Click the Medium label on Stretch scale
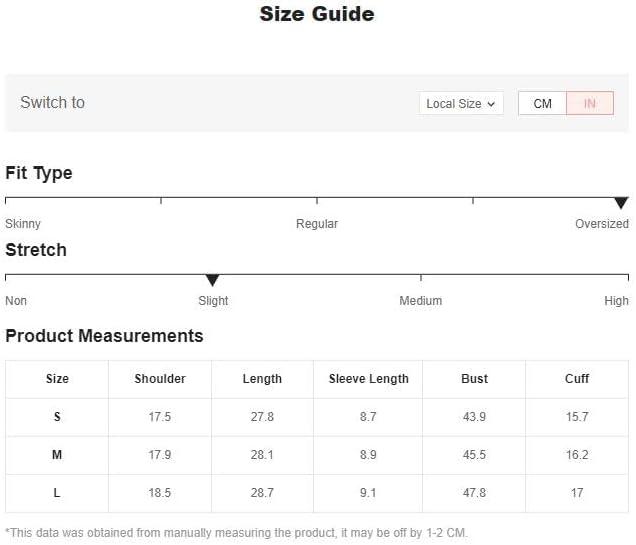This screenshot has width=636, height=545. [421, 300]
